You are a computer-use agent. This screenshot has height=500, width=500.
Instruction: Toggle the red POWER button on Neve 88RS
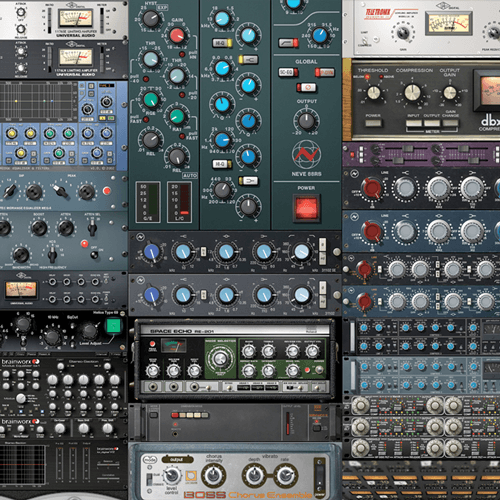pyautogui.click(x=306, y=208)
